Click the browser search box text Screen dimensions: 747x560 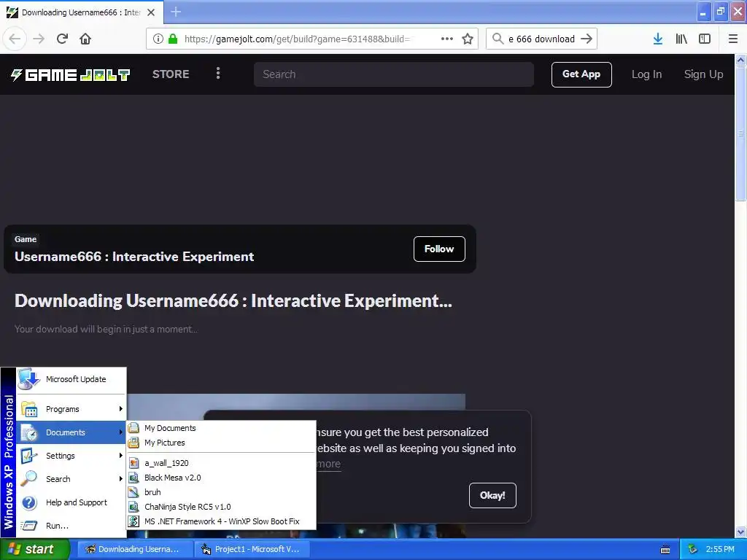(541, 39)
